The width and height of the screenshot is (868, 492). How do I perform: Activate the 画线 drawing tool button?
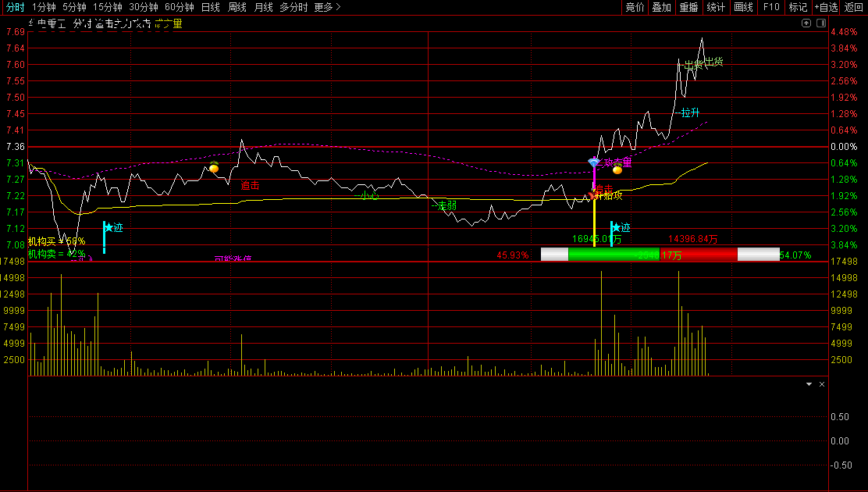[x=743, y=7]
